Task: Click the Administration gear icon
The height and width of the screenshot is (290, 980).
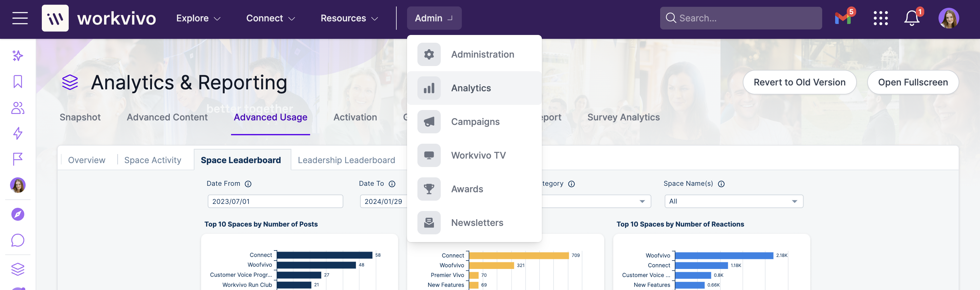Action: [429, 54]
